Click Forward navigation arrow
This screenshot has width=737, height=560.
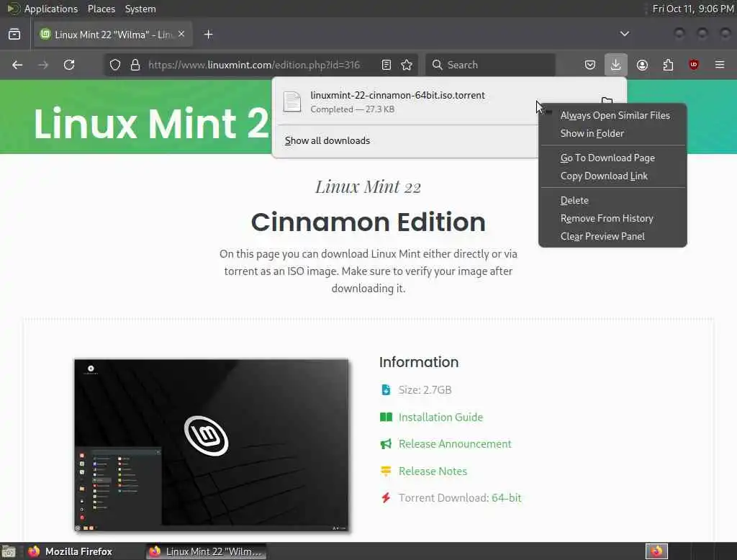pyautogui.click(x=43, y=65)
